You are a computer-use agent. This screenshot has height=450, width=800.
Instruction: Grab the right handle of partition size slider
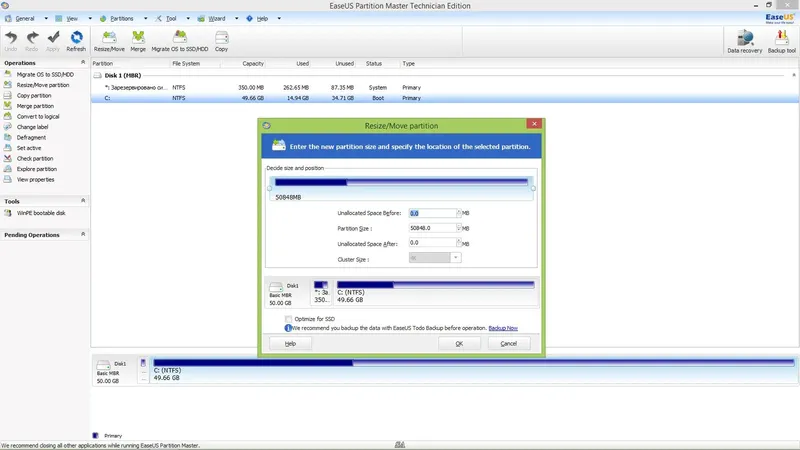pyautogui.click(x=533, y=188)
